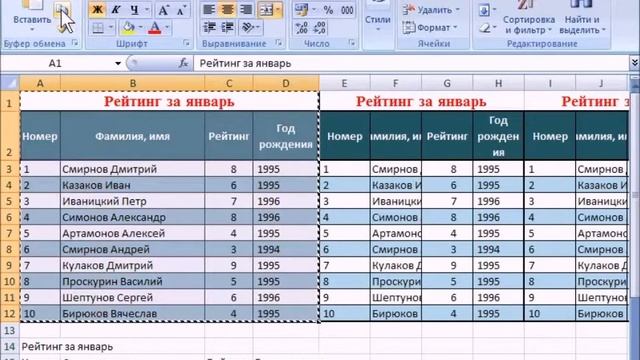Viewport: 640px width, 360px height.
Task: Open Сортировка и фильтр menu
Action: [529, 18]
